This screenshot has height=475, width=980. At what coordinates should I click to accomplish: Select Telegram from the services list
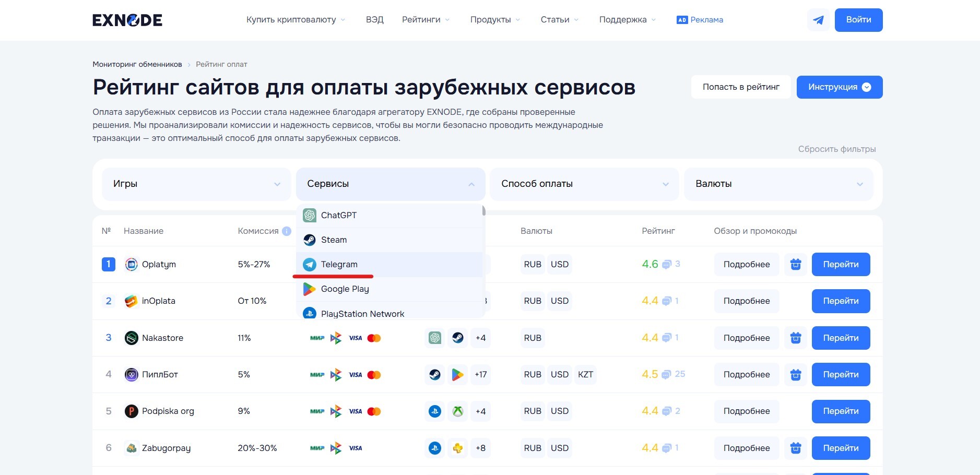point(339,265)
